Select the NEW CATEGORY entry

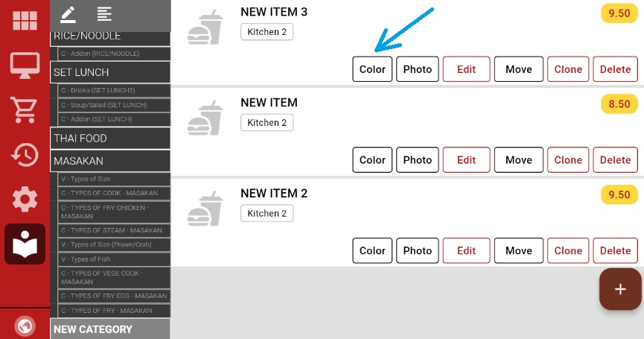pos(110,329)
